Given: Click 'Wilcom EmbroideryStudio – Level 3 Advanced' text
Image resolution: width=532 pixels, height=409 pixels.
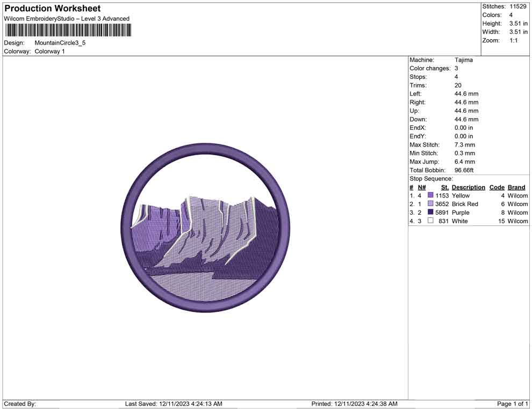Looking at the screenshot, I should [67, 19].
